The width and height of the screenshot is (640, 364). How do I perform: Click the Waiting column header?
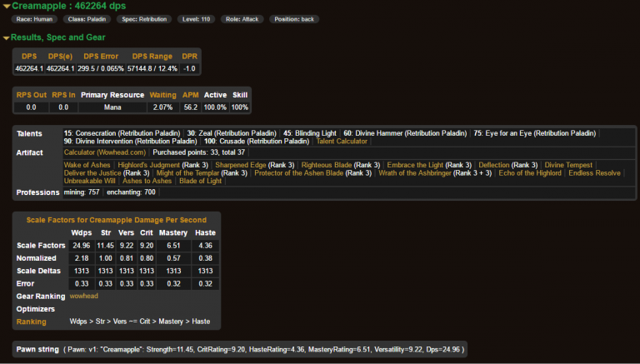pyautogui.click(x=162, y=95)
